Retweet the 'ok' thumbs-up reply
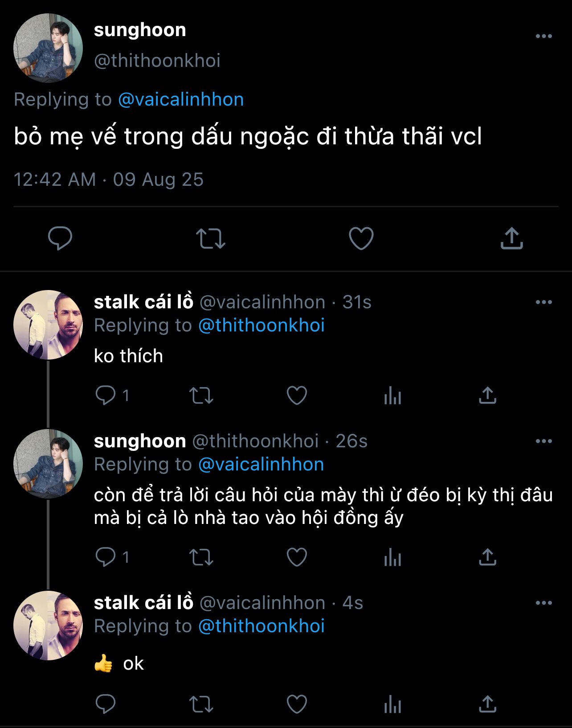Image resolution: width=572 pixels, height=728 pixels. tap(201, 704)
